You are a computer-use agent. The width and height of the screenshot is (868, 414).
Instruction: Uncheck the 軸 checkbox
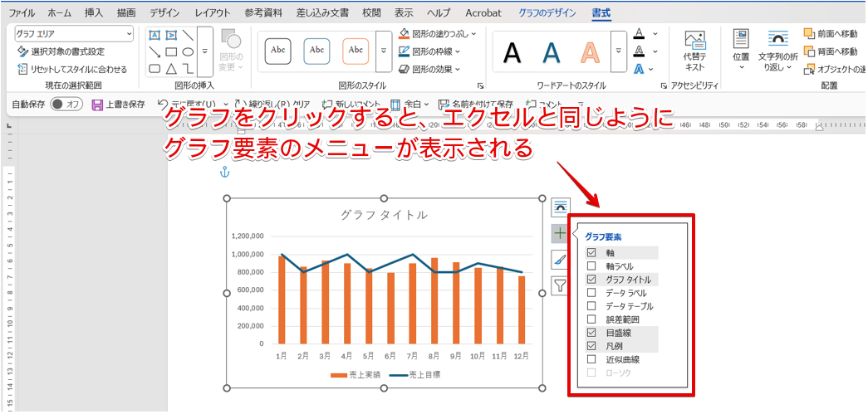[x=591, y=252]
